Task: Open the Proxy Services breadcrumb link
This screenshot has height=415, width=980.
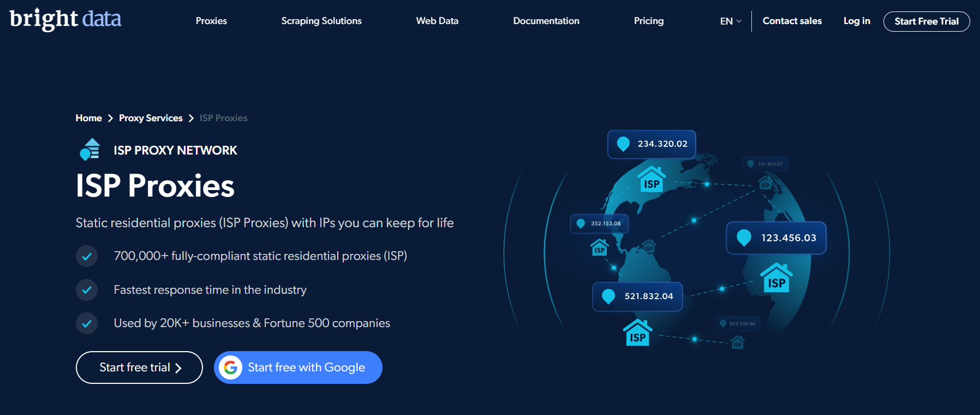Action: click(151, 118)
